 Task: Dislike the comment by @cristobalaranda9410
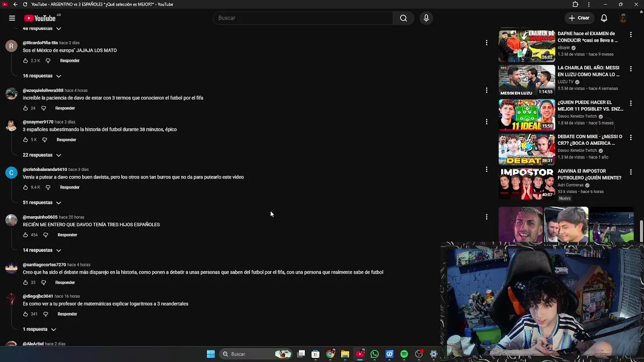(x=48, y=188)
